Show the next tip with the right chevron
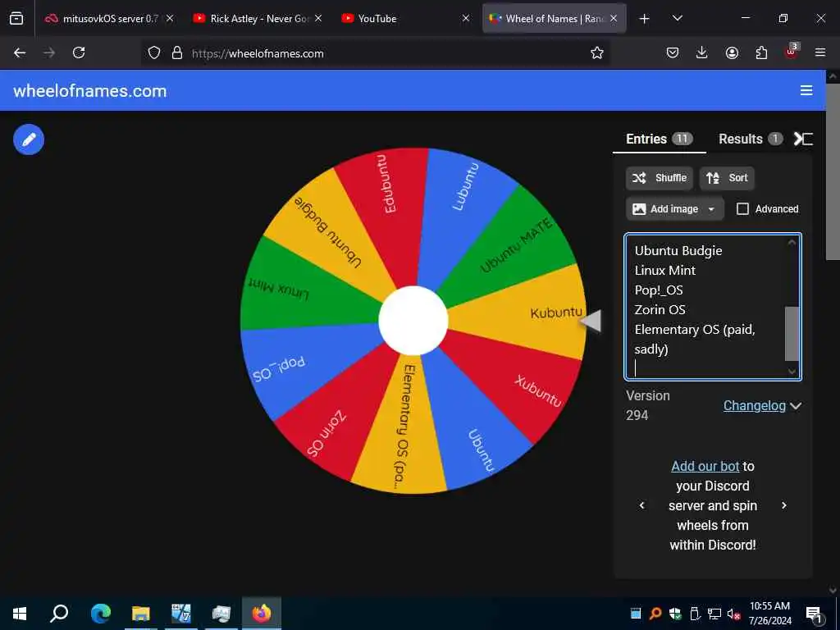The image size is (840, 630). coord(783,505)
